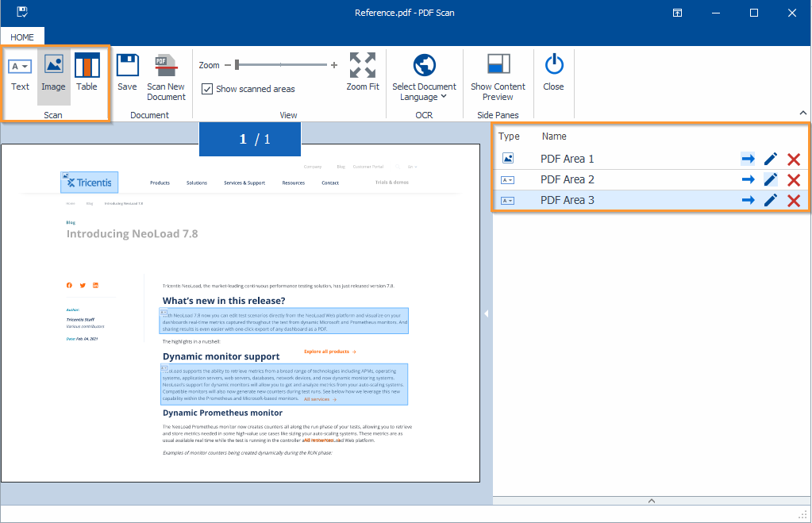Expand the bottom panel chevron
This screenshot has width=812, height=523.
651,501
